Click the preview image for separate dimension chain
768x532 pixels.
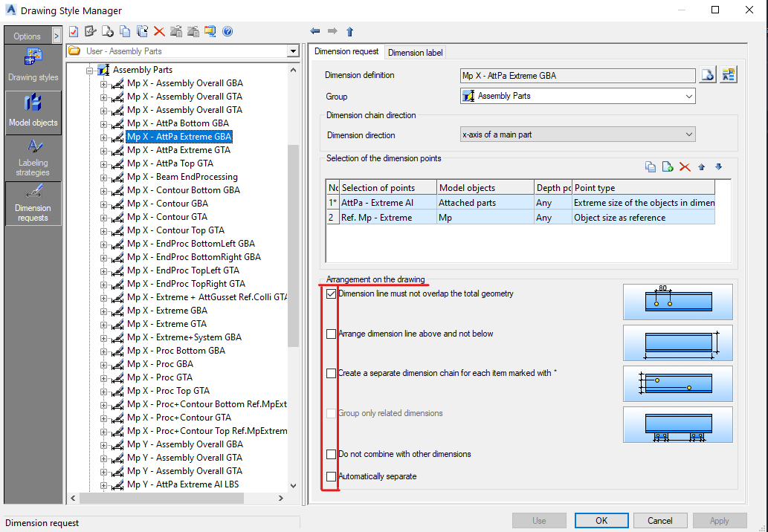click(678, 383)
